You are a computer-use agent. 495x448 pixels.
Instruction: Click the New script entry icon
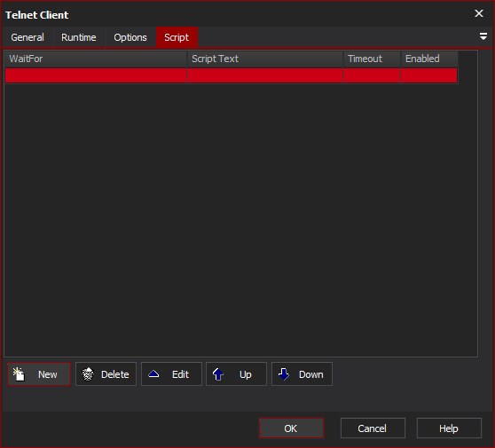[x=19, y=374]
